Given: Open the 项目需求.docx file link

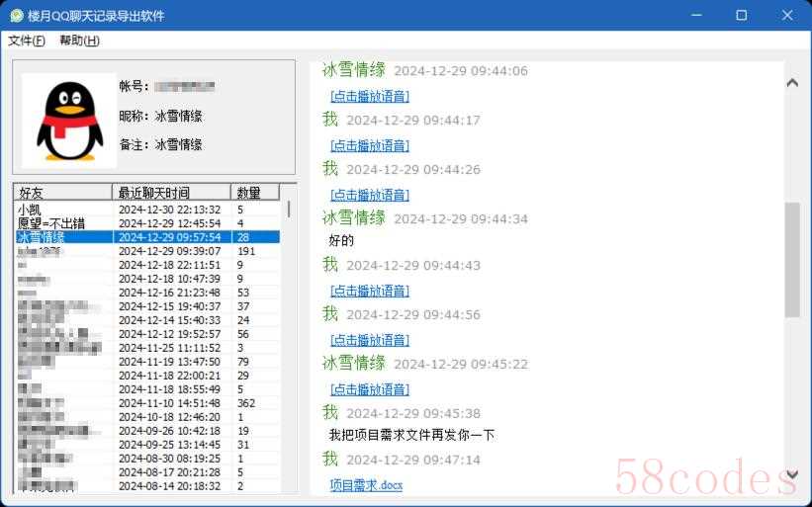Looking at the screenshot, I should pyautogui.click(x=366, y=485).
